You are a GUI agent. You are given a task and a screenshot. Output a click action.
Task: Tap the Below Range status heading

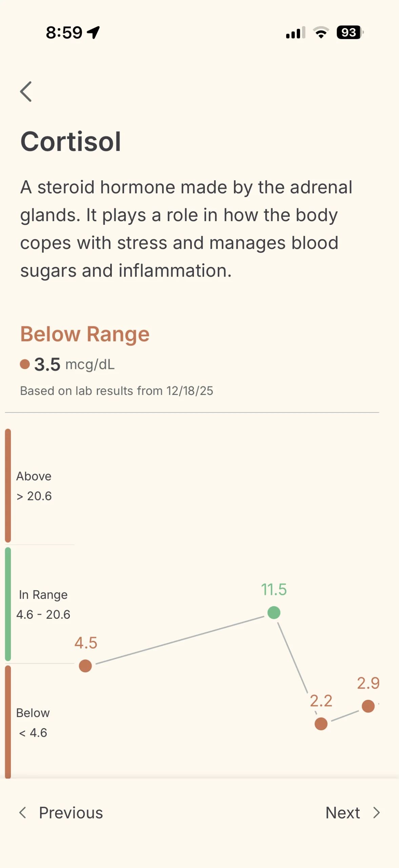(x=85, y=334)
